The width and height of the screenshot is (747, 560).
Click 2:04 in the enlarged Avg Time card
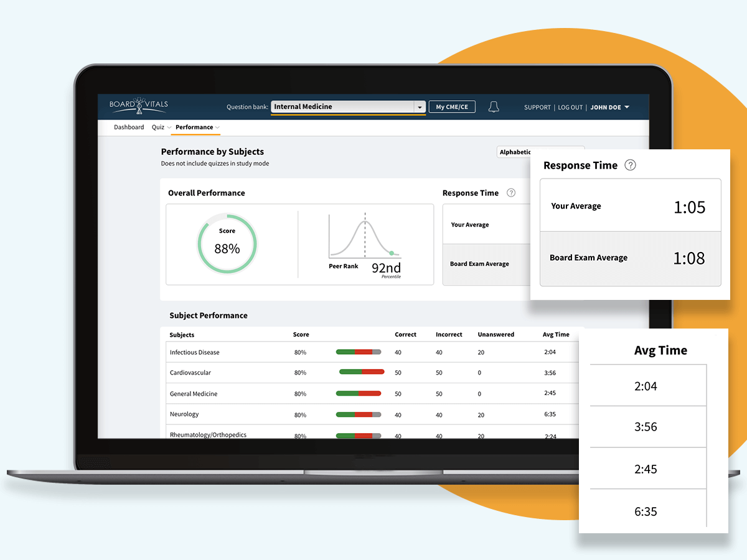(646, 386)
